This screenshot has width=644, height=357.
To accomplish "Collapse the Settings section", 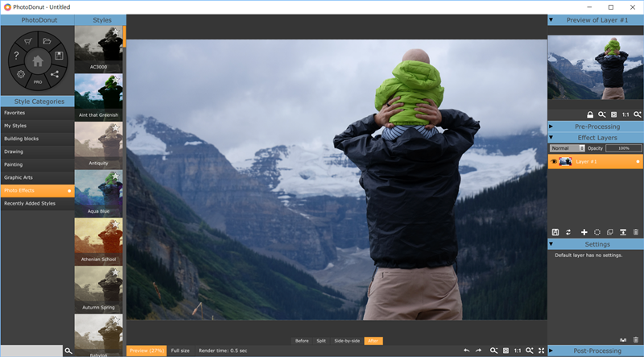I will [x=551, y=244].
